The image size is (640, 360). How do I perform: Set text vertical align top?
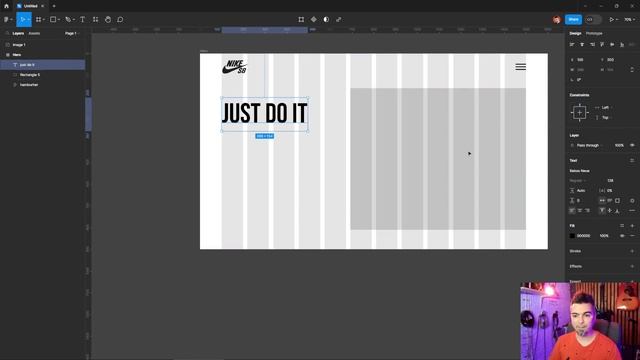602,211
